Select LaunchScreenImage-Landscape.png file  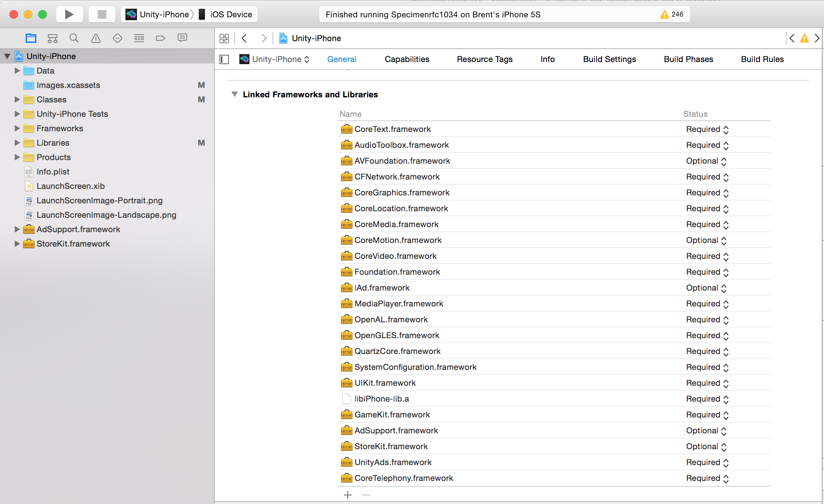coord(107,215)
